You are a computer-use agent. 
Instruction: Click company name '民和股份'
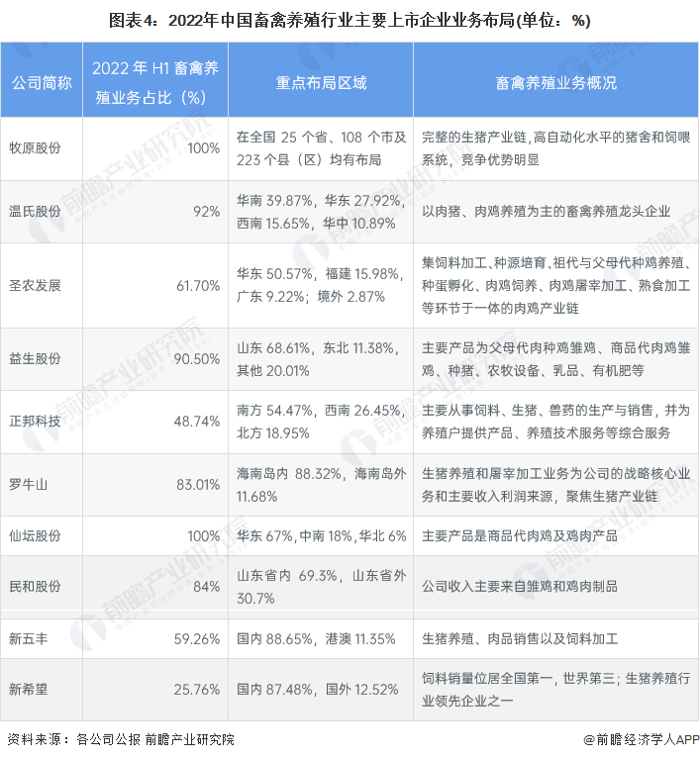click(35, 587)
